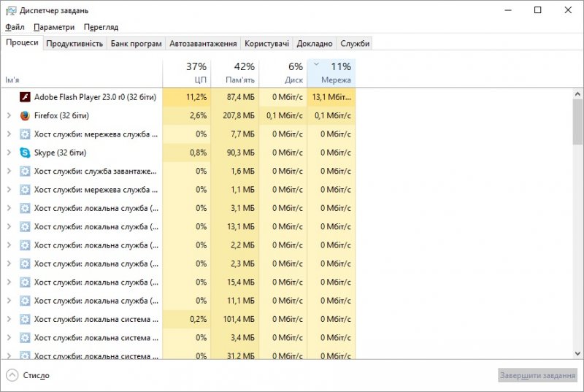Click gear icon of the 7,7 МБ service host row
Image resolution: width=584 pixels, height=392 pixels.
tap(25, 134)
